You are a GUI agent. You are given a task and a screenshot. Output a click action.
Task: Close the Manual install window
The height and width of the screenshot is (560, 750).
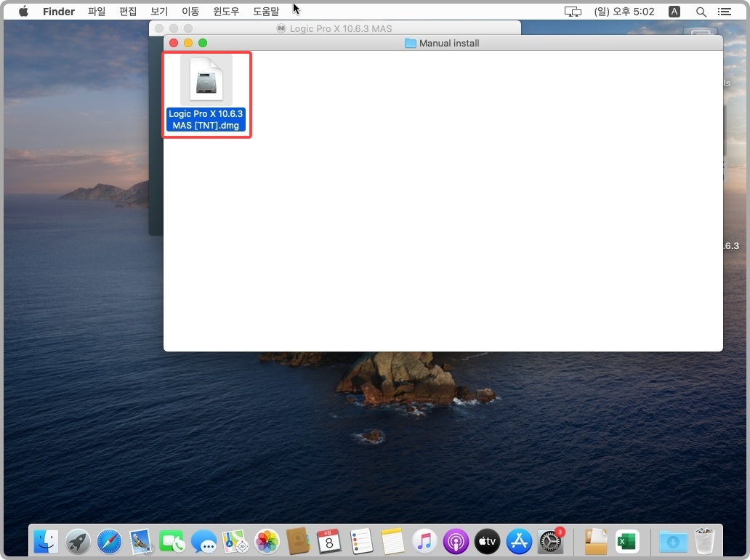click(x=174, y=43)
